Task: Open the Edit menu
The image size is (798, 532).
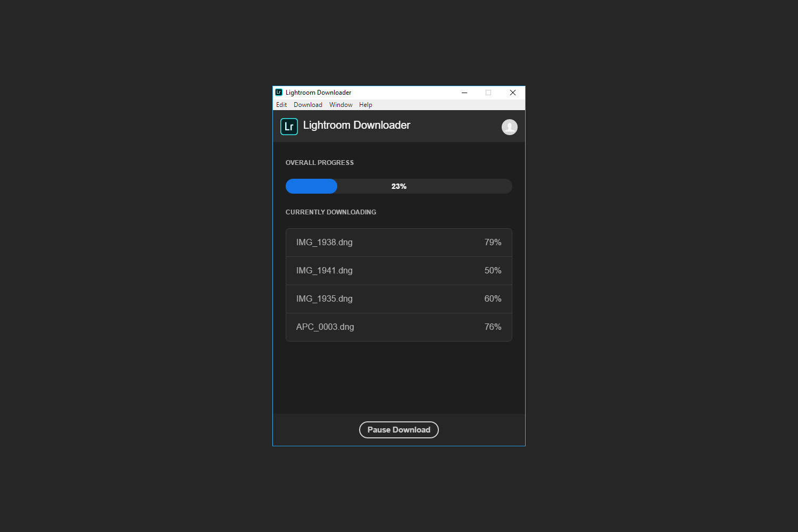Action: tap(281, 104)
